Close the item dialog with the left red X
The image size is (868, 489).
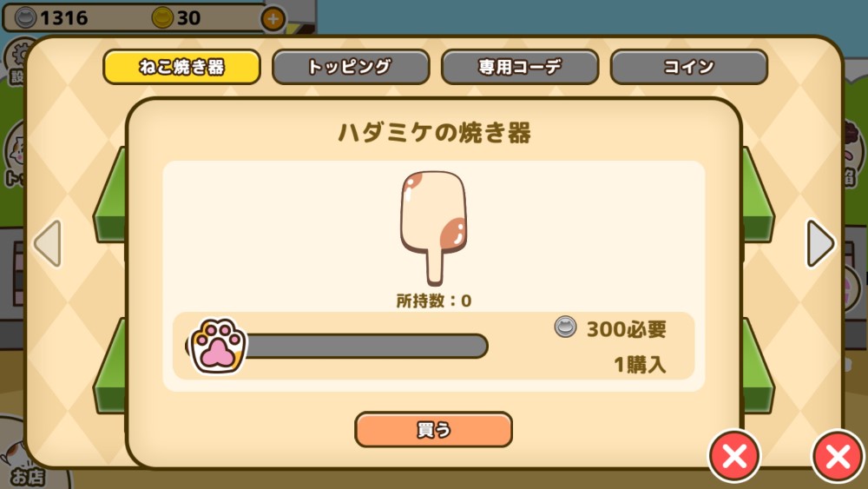[734, 456]
